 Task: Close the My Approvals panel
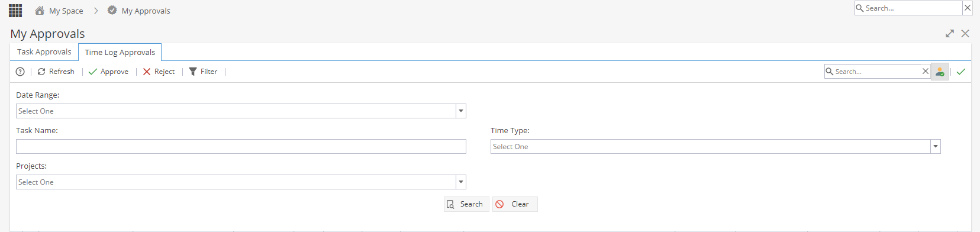tap(965, 34)
